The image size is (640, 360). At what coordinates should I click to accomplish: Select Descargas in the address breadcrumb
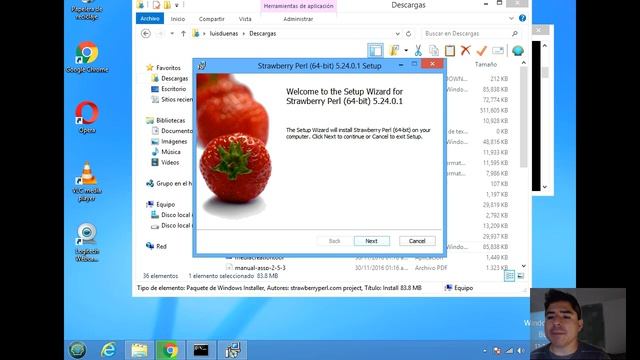click(262, 33)
